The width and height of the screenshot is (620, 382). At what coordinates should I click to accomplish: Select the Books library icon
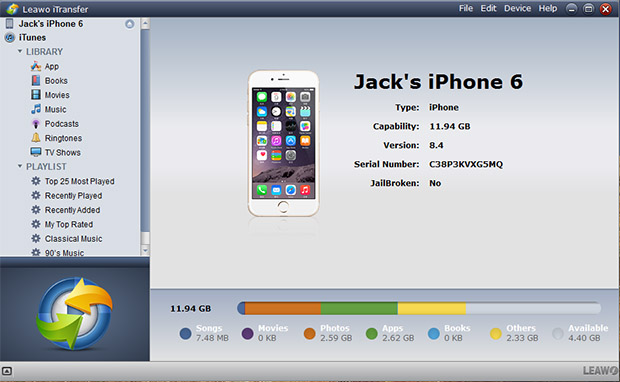point(36,80)
